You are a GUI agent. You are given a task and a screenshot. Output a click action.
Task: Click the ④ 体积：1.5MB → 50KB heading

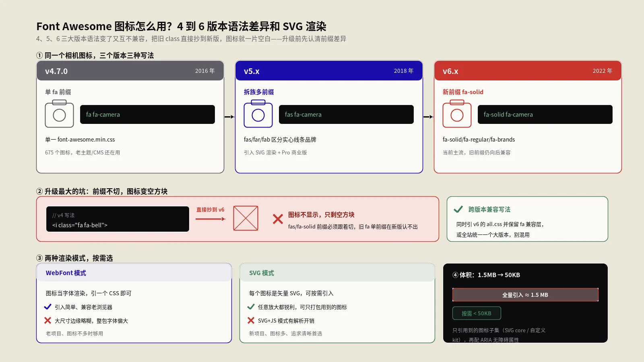486,275
